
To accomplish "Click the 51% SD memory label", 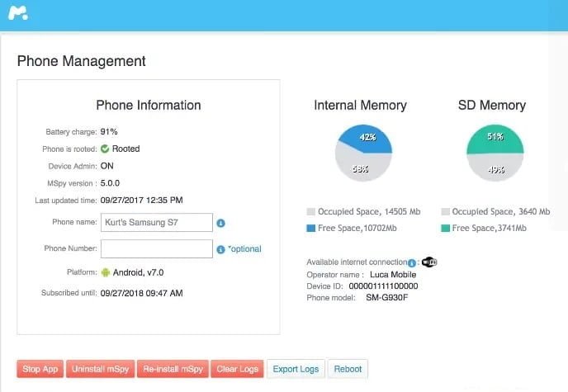I will (495, 136).
